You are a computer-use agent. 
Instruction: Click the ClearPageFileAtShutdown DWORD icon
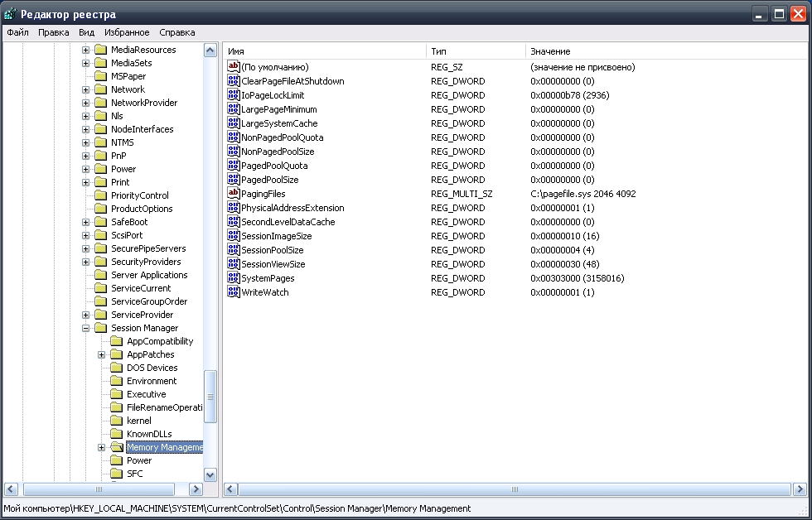pos(234,81)
